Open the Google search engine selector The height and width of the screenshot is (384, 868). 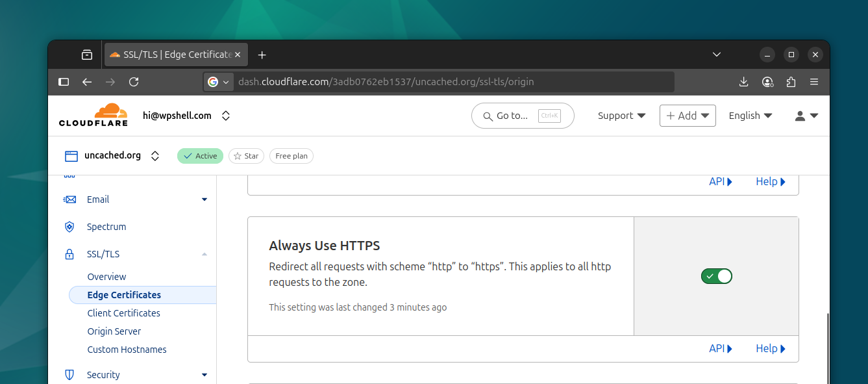(x=219, y=82)
